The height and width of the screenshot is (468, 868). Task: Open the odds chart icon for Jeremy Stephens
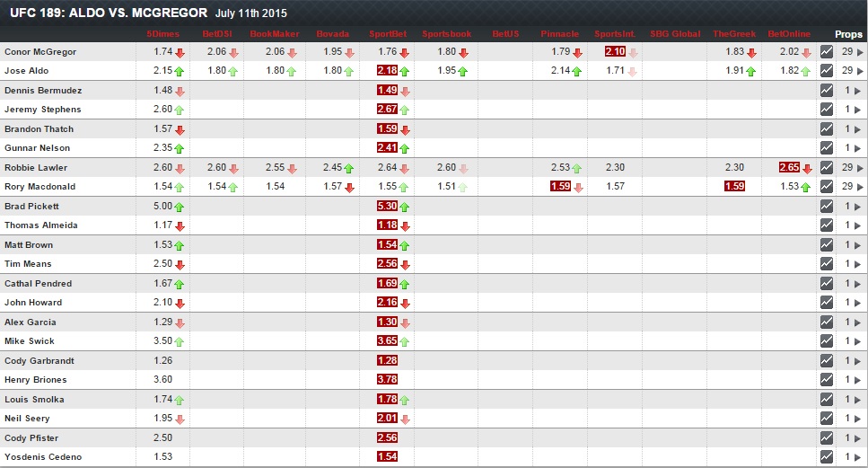click(x=827, y=109)
